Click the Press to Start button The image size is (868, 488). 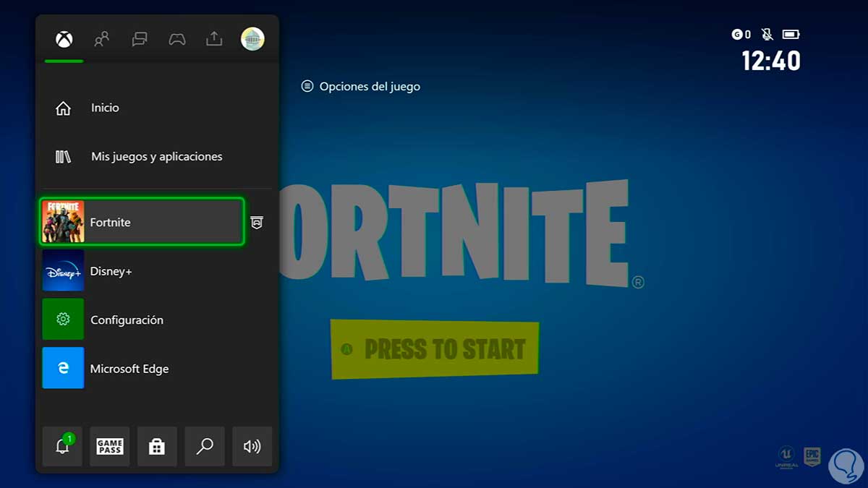pos(435,350)
